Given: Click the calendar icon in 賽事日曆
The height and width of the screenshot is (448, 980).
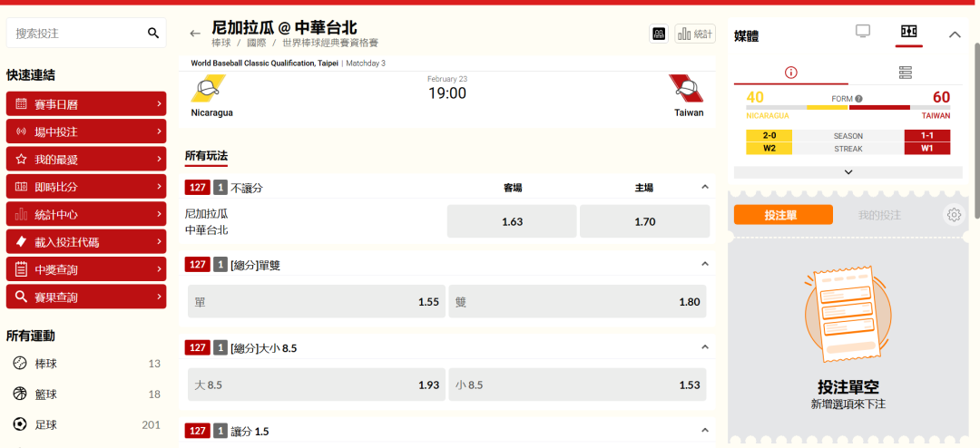Looking at the screenshot, I should point(21,104).
